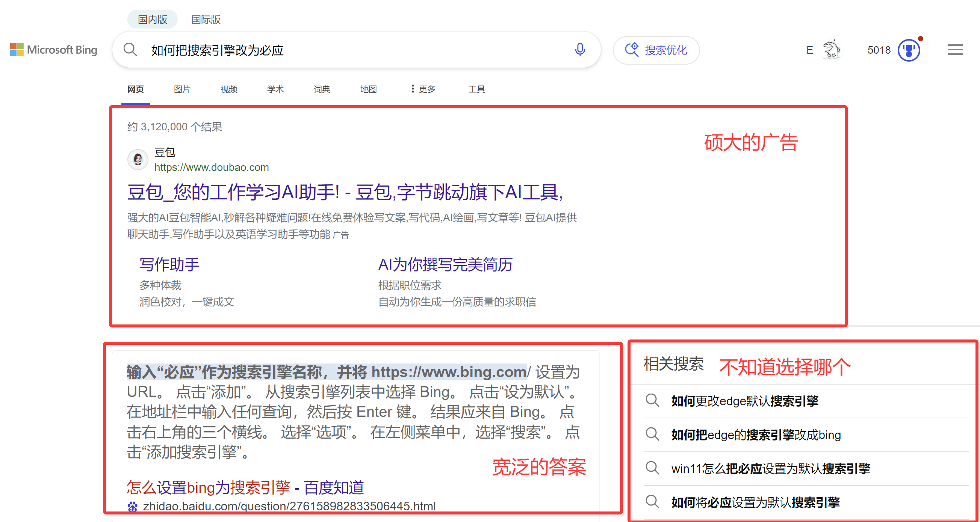Select the 国际版 version toggle

206,20
